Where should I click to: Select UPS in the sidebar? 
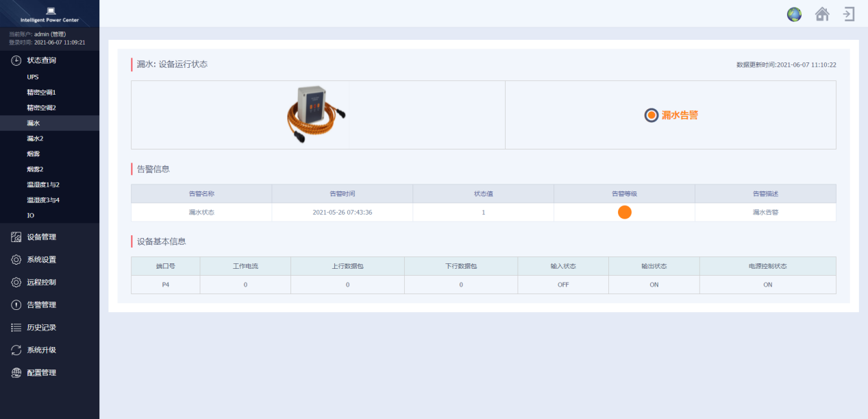click(33, 77)
